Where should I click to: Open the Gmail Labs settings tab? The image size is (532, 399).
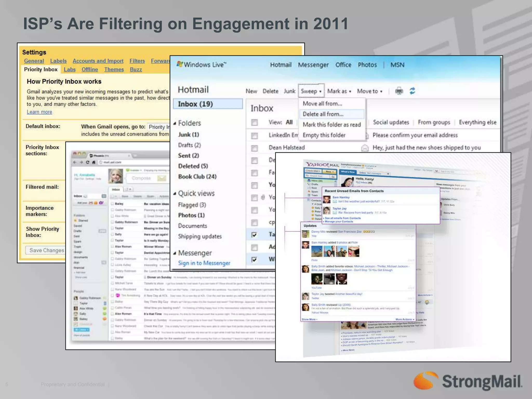coord(70,69)
